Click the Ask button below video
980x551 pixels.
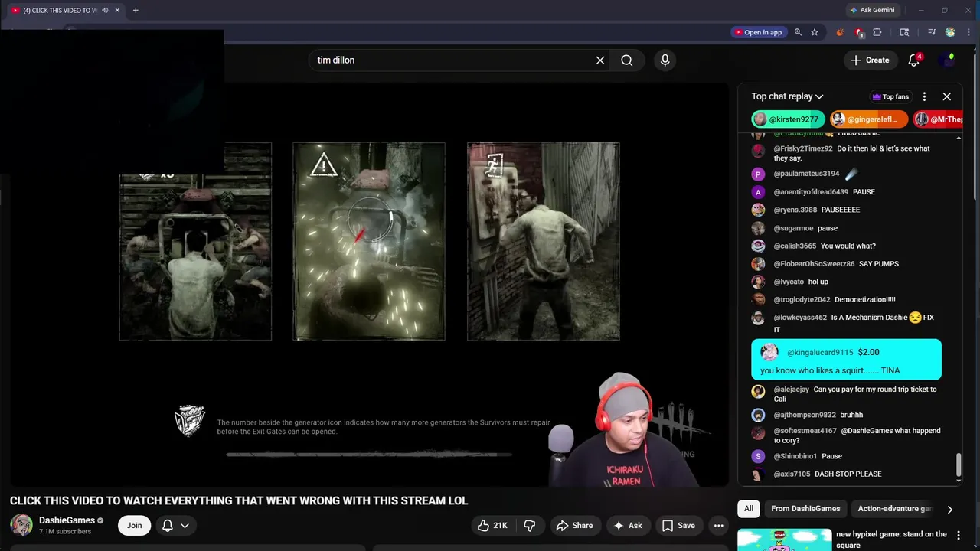tap(628, 526)
